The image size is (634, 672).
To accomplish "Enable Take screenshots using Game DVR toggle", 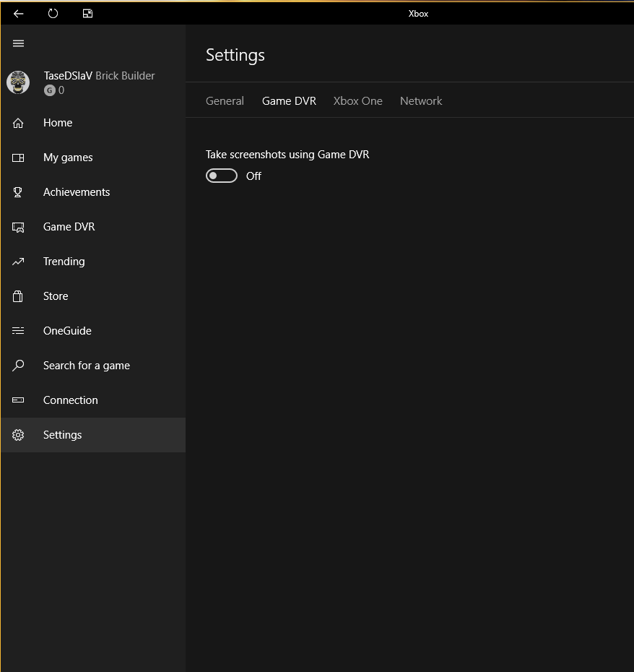I will (x=222, y=176).
